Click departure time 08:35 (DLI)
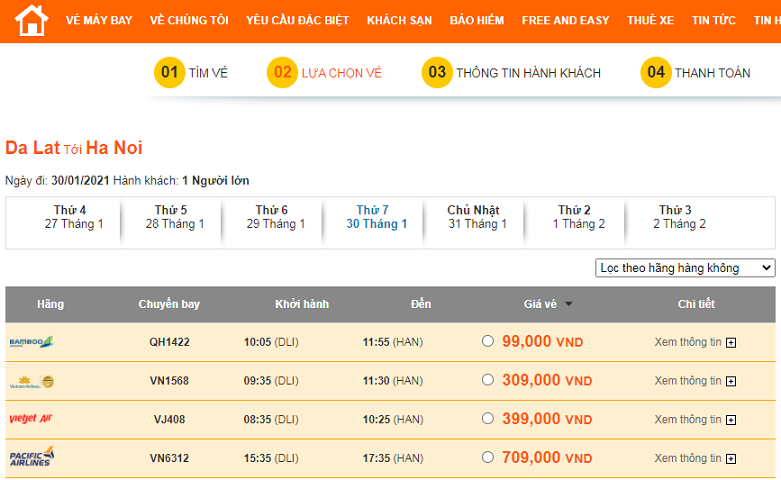 click(271, 420)
